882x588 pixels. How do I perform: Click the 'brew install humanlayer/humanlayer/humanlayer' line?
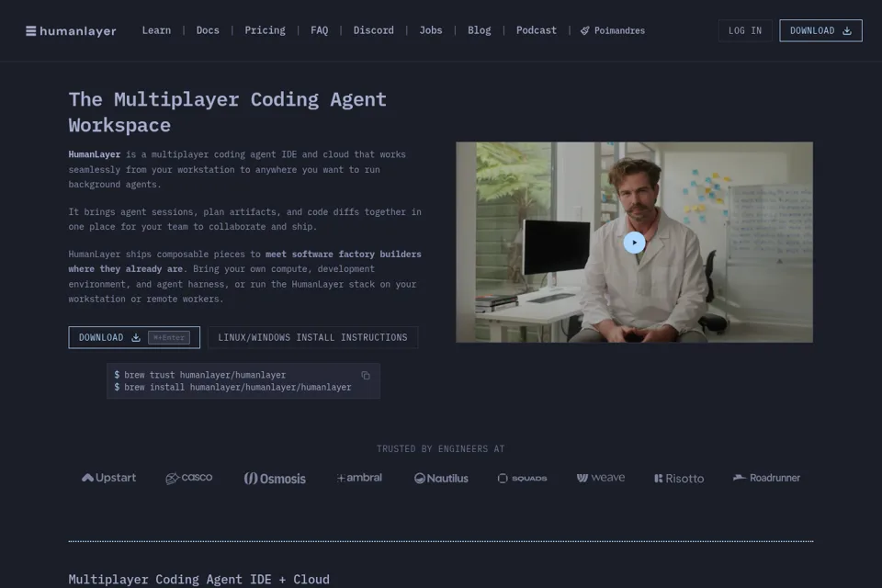[x=232, y=387]
